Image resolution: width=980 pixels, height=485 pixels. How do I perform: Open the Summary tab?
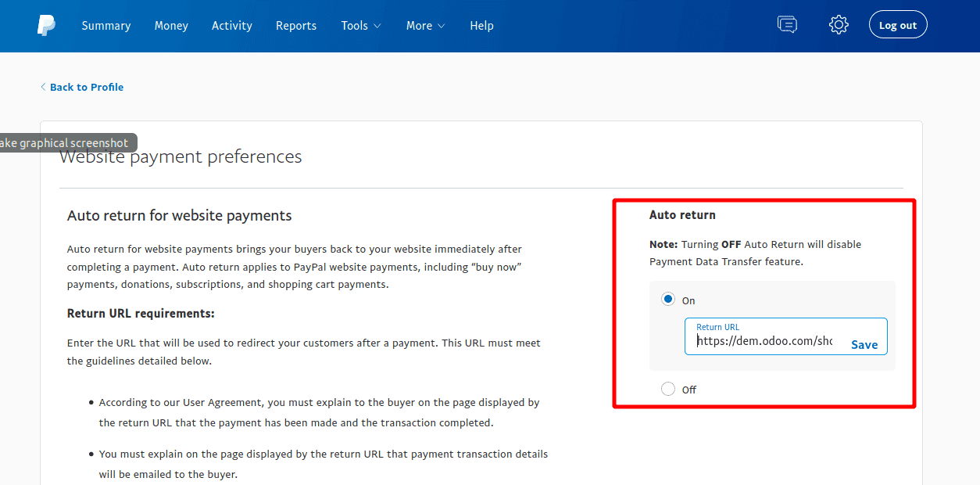[106, 26]
